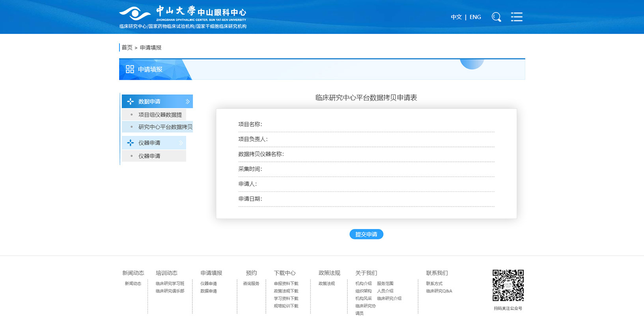Expand the 数据申请 sidebar section arrow

[188, 101]
